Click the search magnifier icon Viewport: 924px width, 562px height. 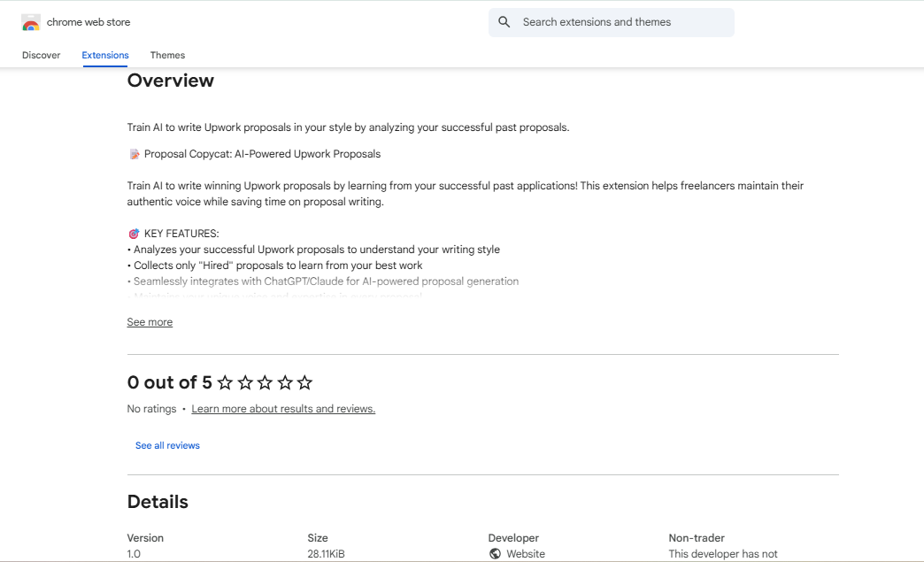click(504, 22)
